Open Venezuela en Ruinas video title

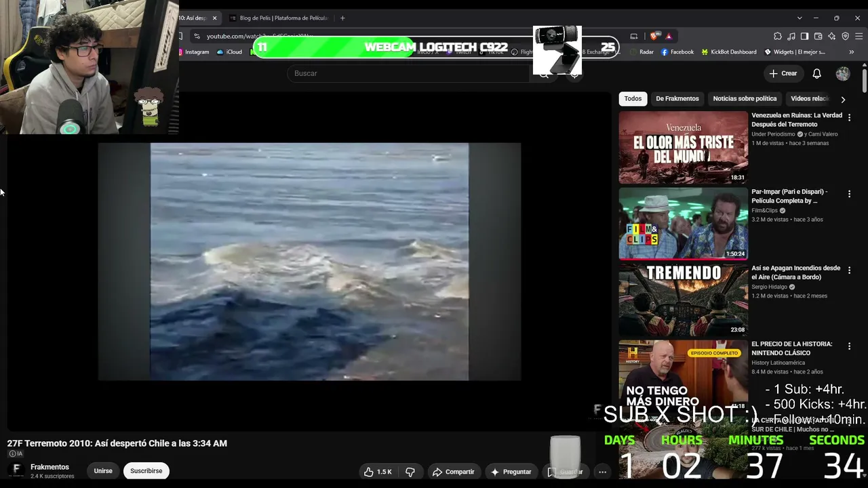tap(797, 120)
